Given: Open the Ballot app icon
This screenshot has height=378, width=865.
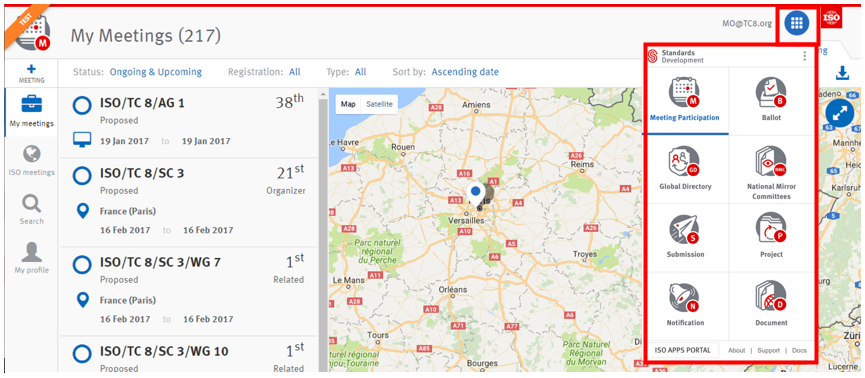Looking at the screenshot, I should [x=771, y=93].
